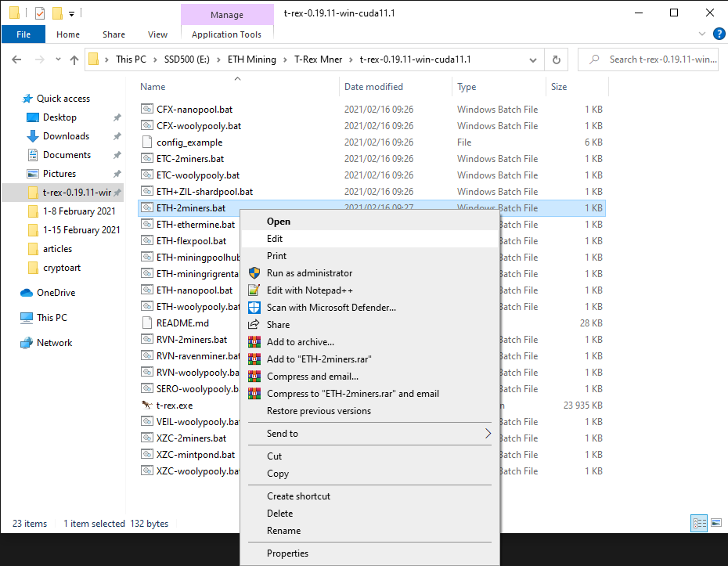Click the Share ribbon tab

point(114,34)
